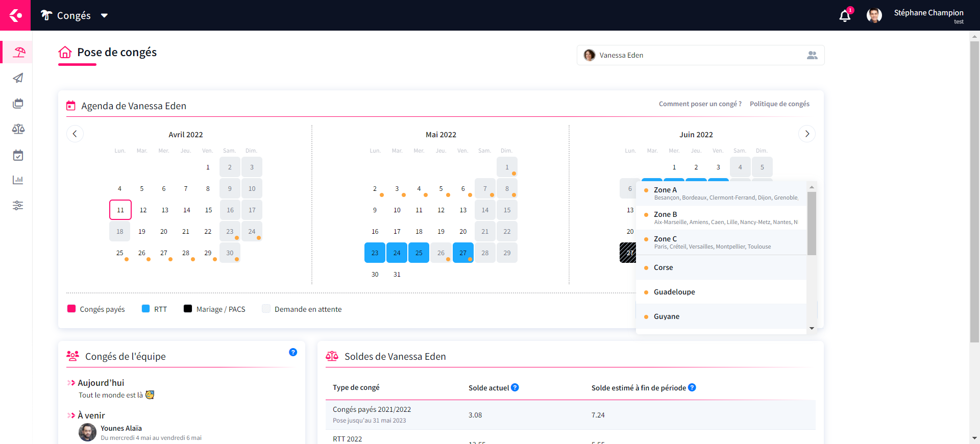980x444 pixels.
Task: Open the bar chart reports sidebar icon
Action: point(18,180)
